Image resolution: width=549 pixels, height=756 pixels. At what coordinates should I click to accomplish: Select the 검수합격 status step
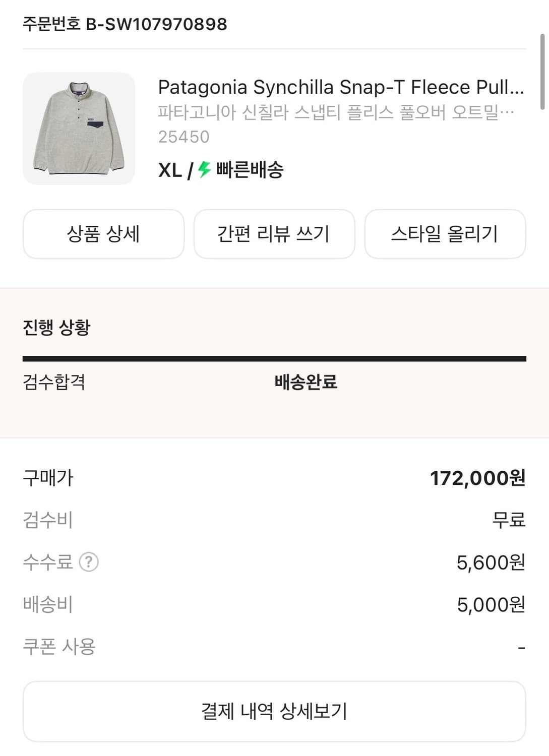(x=54, y=382)
